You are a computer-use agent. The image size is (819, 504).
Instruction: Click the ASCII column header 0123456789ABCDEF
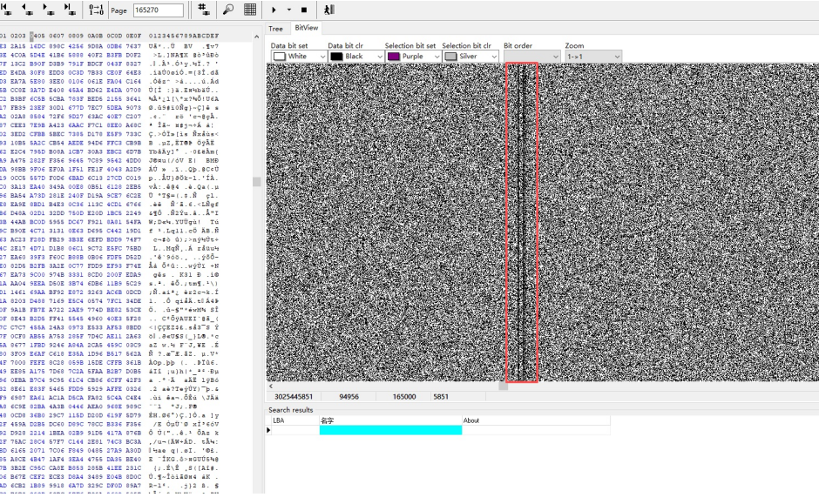click(x=184, y=36)
